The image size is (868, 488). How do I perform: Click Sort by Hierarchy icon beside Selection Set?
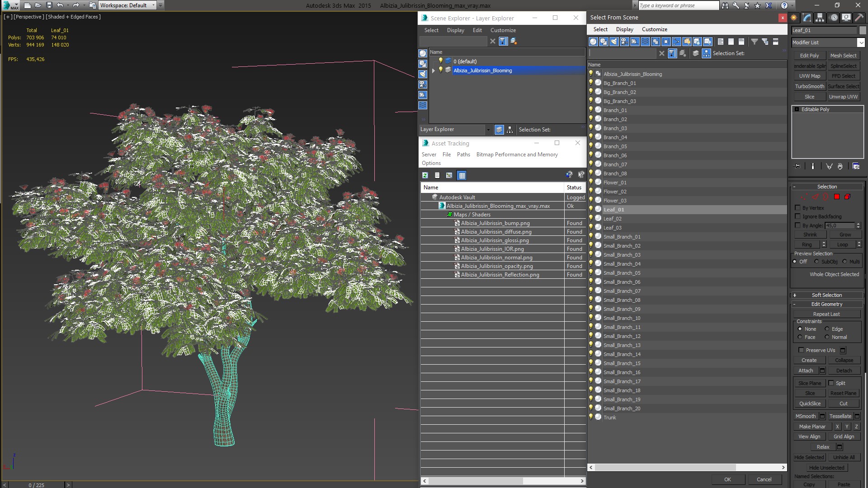(706, 53)
